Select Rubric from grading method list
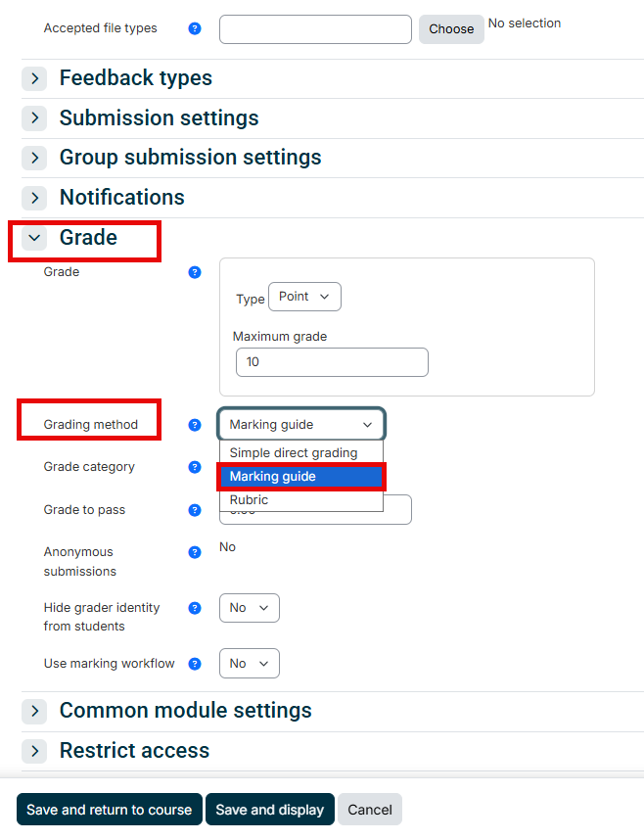 click(301, 500)
